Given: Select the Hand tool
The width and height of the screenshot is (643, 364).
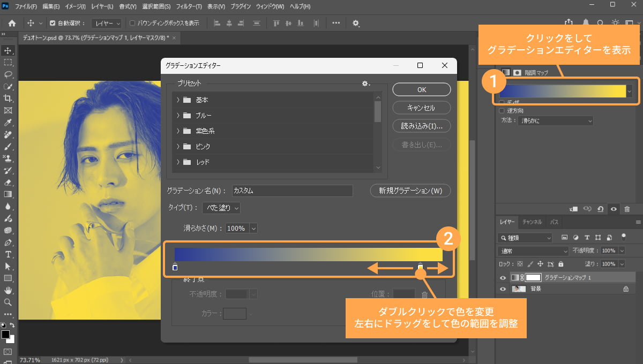Looking at the screenshot, I should coord(8,290).
